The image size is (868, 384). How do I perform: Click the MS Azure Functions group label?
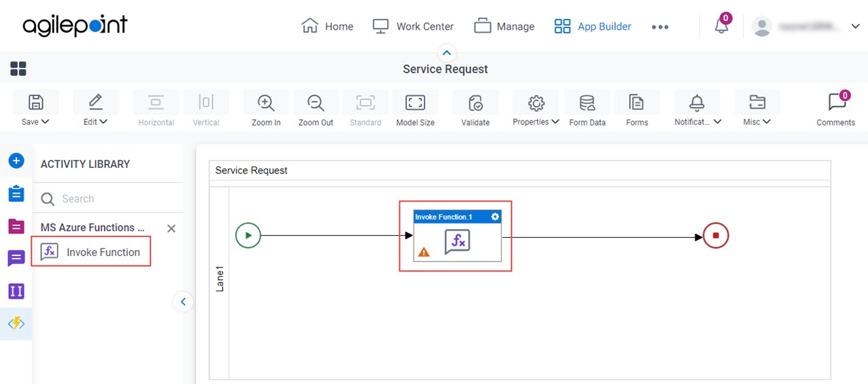92,228
